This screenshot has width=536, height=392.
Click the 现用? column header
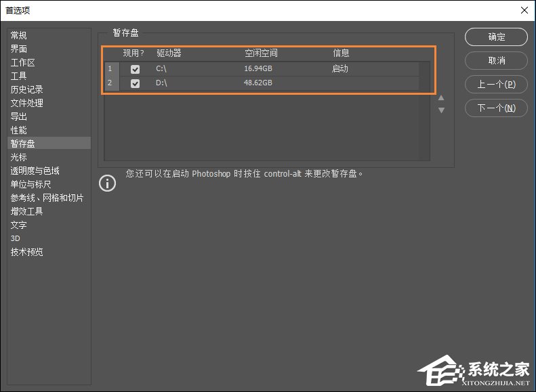click(x=133, y=53)
